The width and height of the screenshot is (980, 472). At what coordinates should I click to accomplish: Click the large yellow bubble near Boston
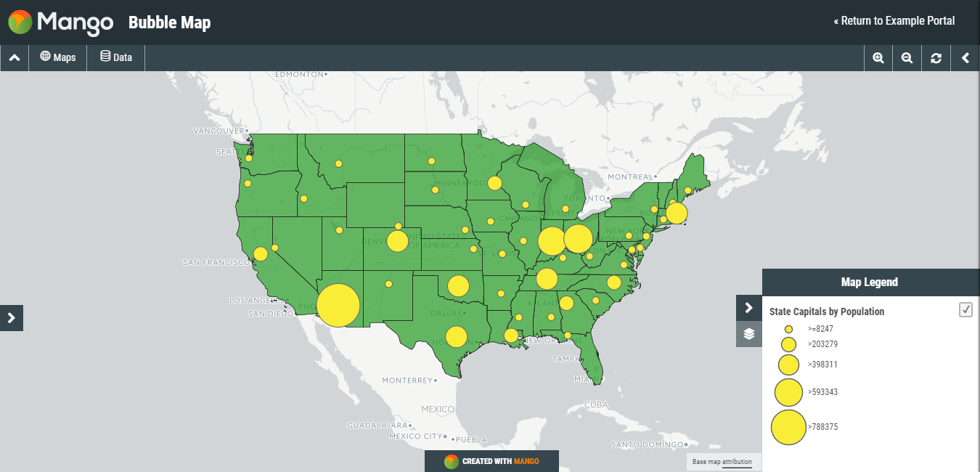point(677,213)
